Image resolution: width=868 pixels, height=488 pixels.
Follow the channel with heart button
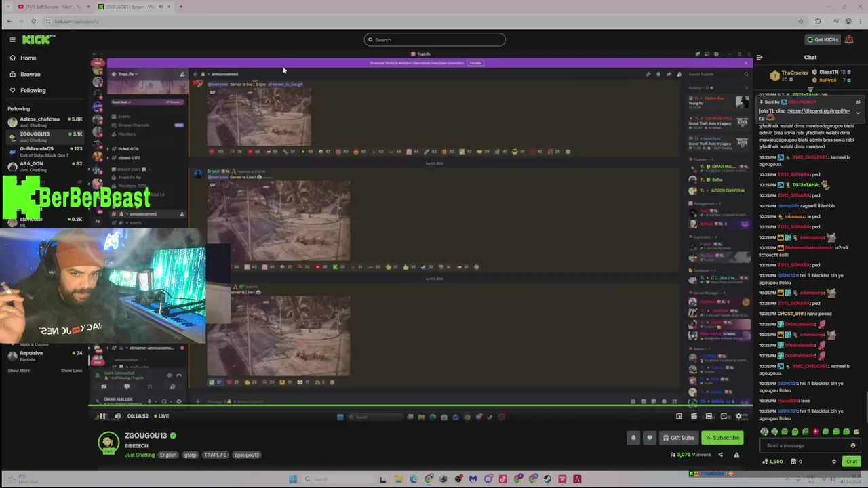tap(650, 438)
